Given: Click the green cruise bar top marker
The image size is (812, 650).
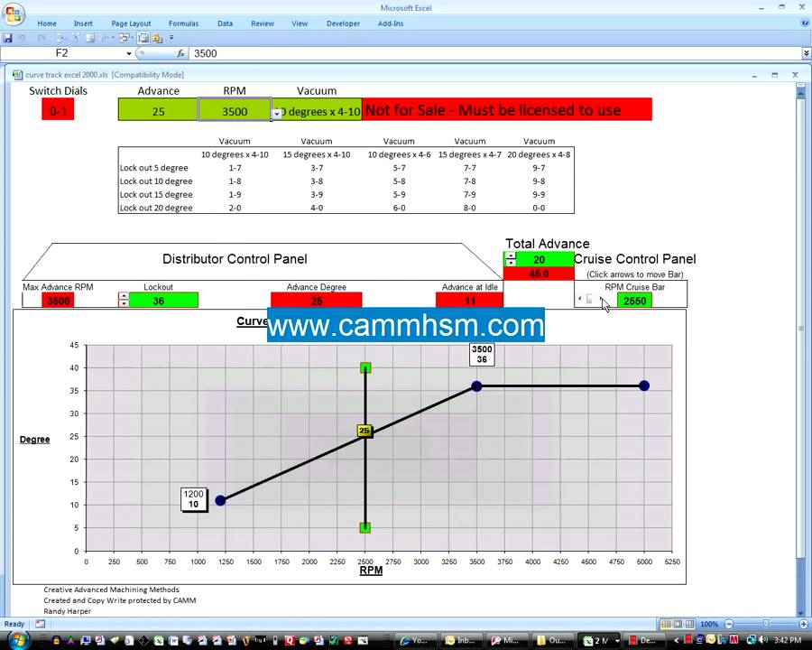Looking at the screenshot, I should point(365,368).
